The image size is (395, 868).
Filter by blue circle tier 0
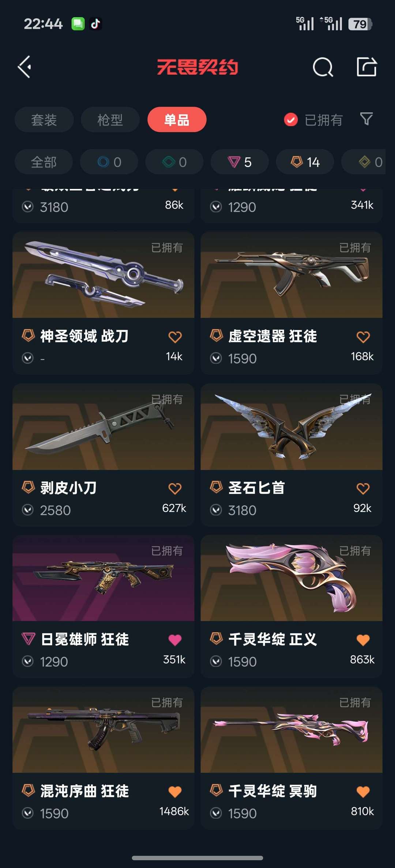pyautogui.click(x=109, y=162)
